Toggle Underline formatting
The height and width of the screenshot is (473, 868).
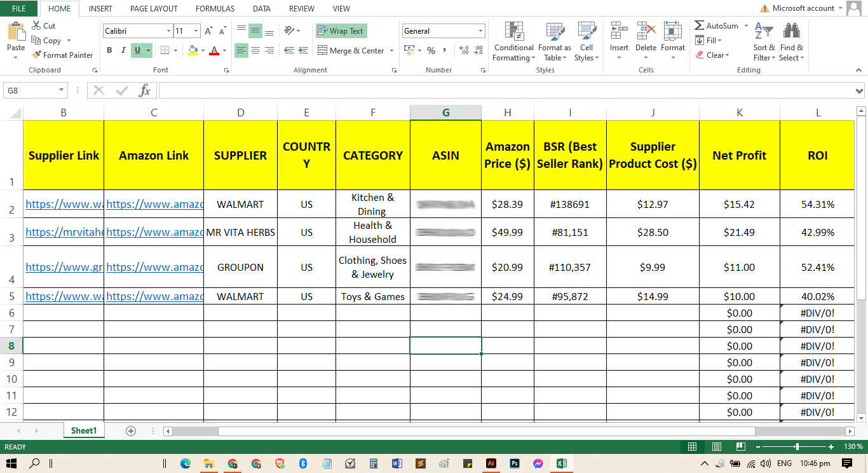137,50
